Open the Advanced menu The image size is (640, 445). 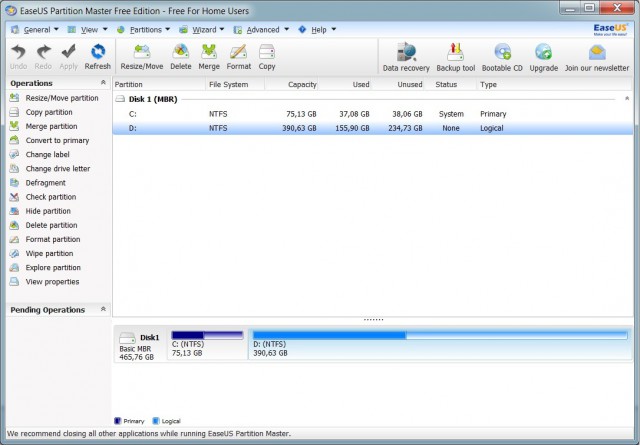(261, 30)
